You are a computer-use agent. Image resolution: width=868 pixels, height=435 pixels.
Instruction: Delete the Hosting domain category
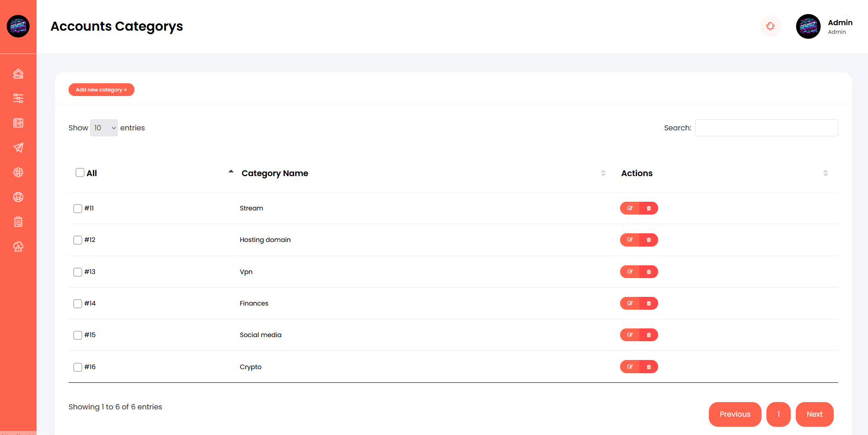(x=648, y=240)
